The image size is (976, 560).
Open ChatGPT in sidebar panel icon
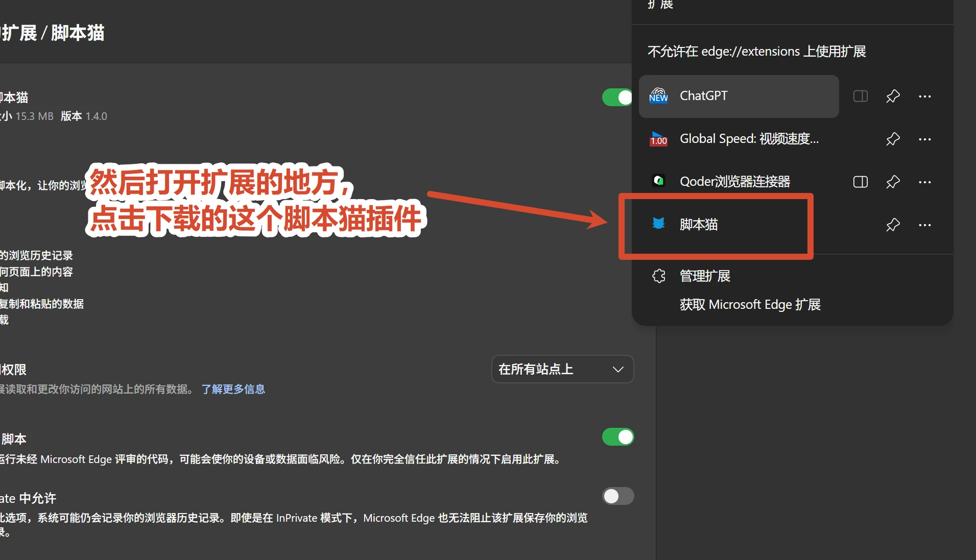coord(861,96)
